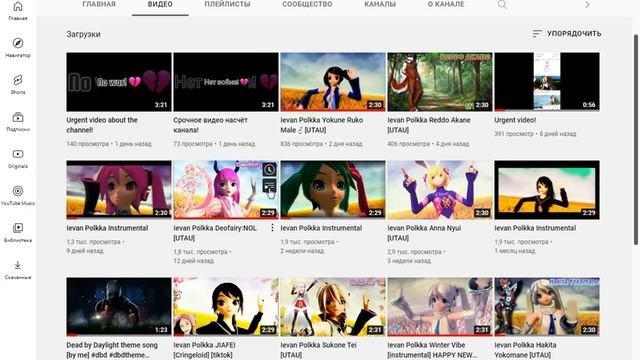The image size is (640, 360).
Task: Open the СООБЩЕСТВО tab
Action: click(x=307, y=4)
